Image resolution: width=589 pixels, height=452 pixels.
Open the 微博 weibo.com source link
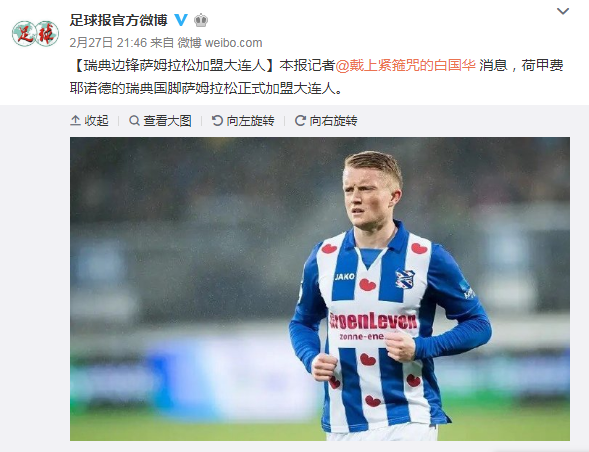(x=220, y=43)
